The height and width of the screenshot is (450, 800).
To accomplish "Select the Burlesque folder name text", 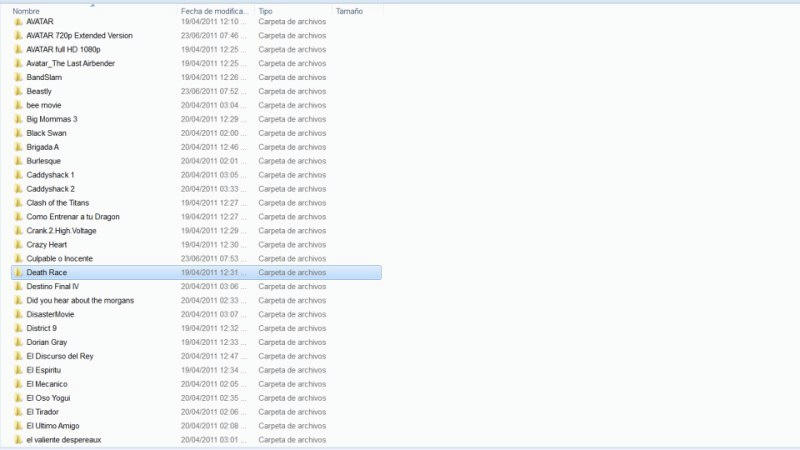I will coord(43,161).
